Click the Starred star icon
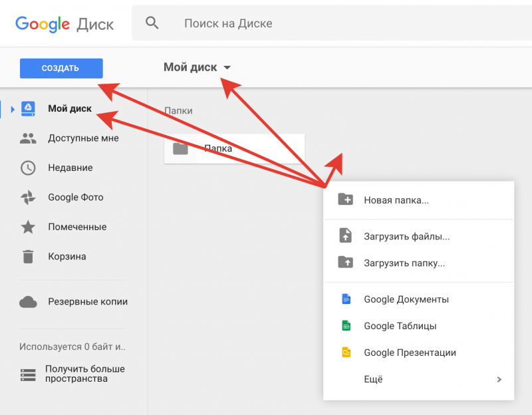 pos(28,227)
